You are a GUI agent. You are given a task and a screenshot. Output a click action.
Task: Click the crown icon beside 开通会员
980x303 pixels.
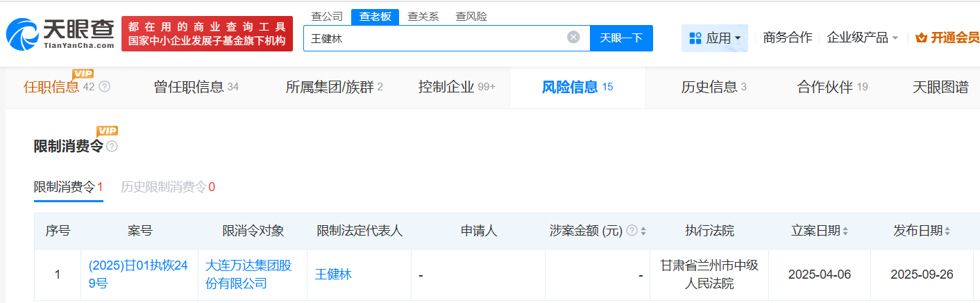(922, 38)
